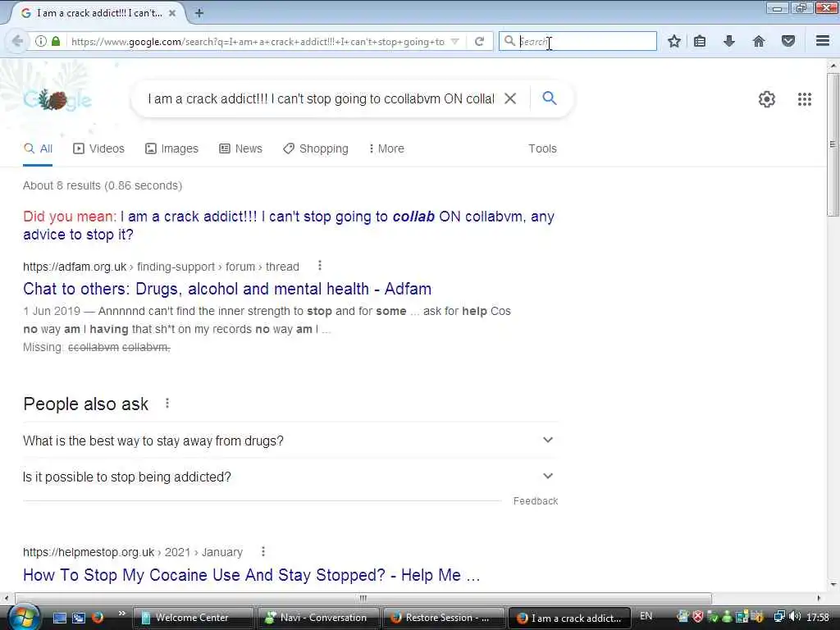This screenshot has height=630, width=840.
Task: Click vertical scrollbar thumb
Action: (833, 144)
